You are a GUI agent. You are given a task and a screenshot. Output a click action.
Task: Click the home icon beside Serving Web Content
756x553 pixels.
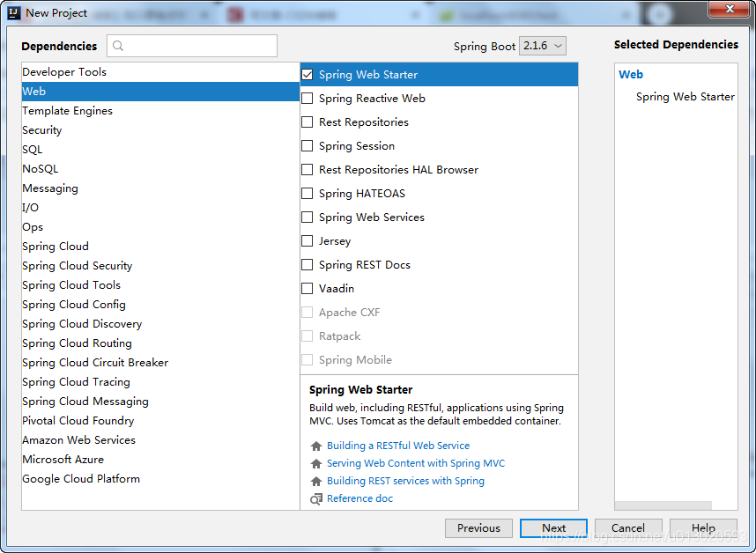316,463
